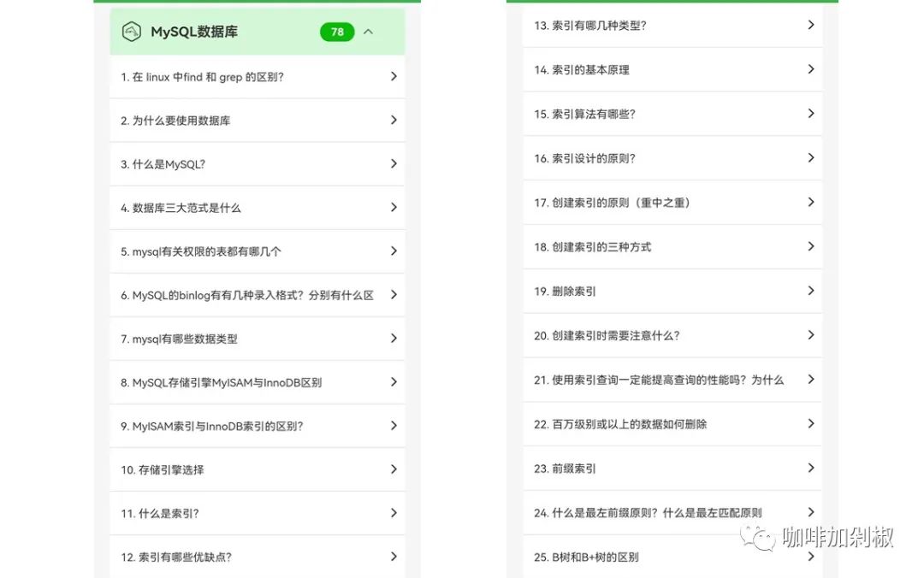Viewport: 924px width, 578px height.
Task: Click the arrow for the binlog录入格式 question
Action: [x=394, y=295]
